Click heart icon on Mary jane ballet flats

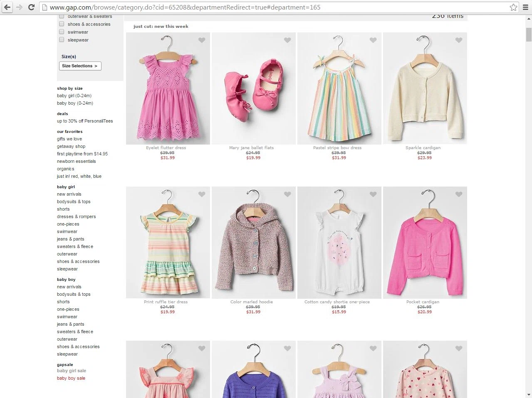click(x=287, y=40)
